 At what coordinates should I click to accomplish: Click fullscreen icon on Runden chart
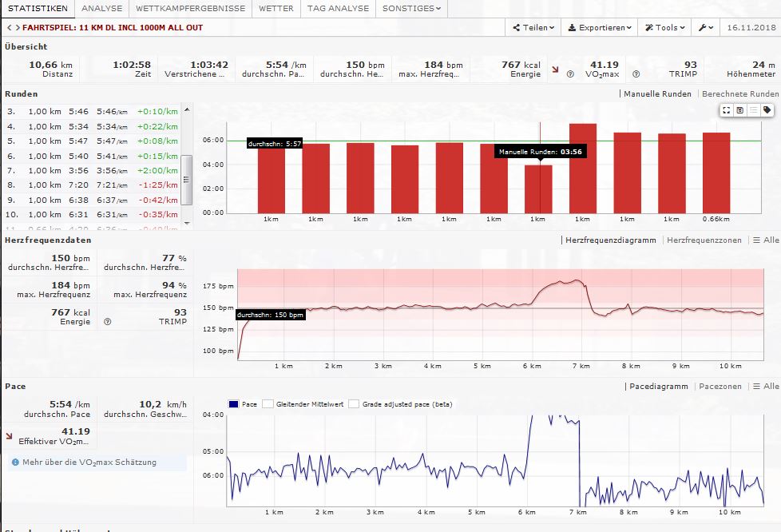(727, 110)
